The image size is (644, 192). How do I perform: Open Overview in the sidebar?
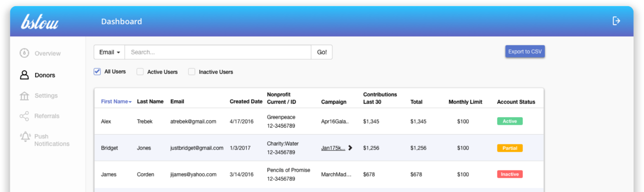[x=48, y=53]
